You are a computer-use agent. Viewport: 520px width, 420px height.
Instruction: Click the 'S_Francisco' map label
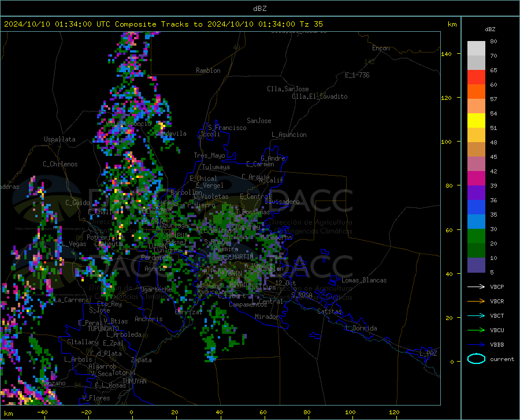coord(227,128)
